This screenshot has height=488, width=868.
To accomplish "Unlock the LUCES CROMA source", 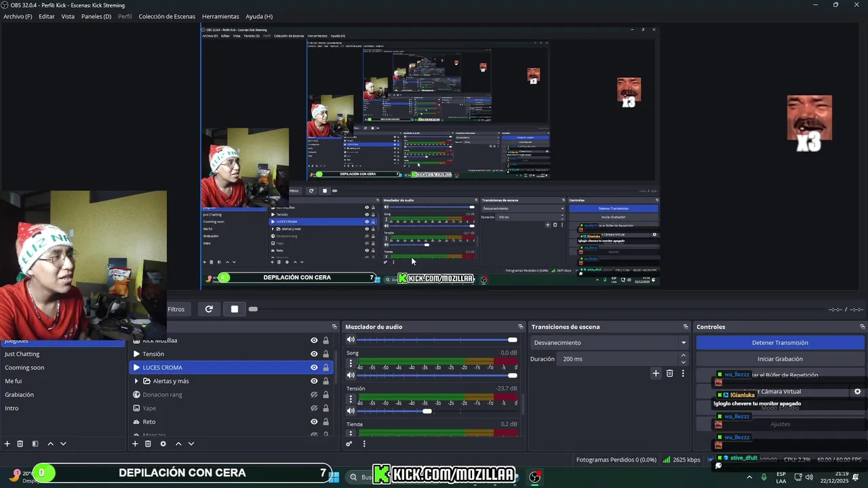I will (325, 367).
